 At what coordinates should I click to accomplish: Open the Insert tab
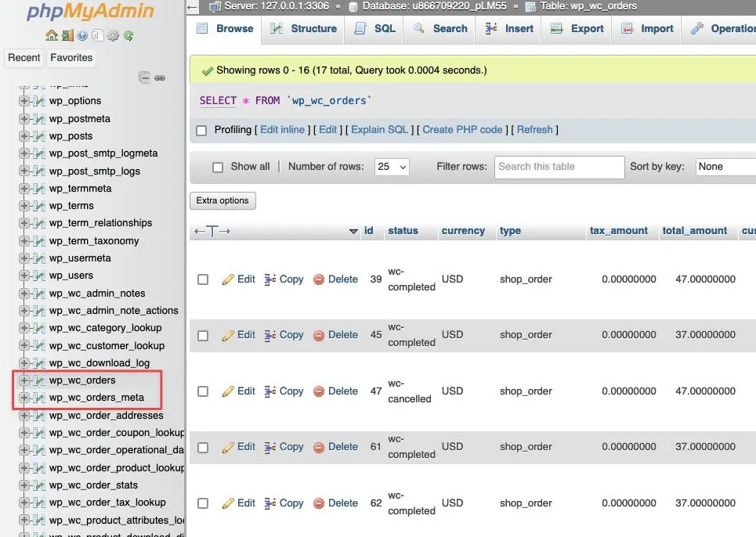(508, 29)
